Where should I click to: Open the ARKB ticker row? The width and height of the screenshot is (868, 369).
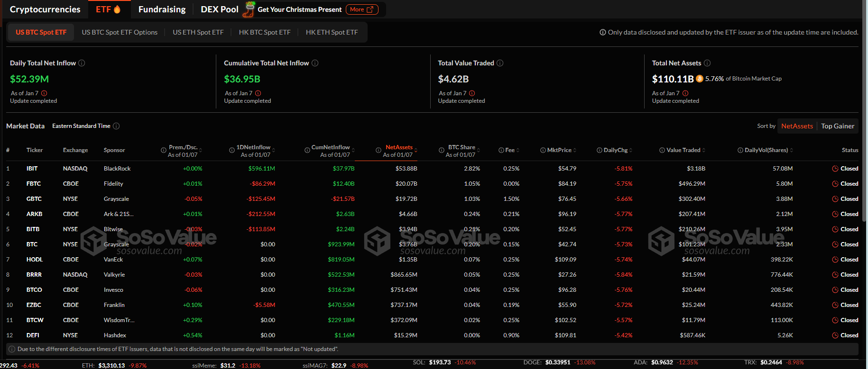click(x=432, y=214)
